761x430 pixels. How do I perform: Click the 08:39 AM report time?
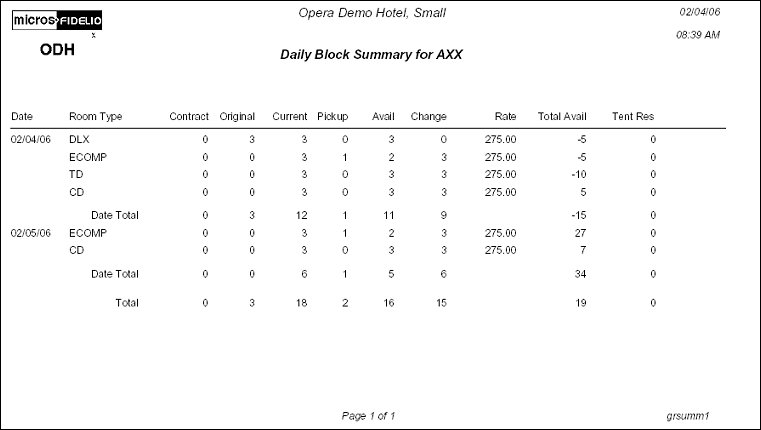(x=698, y=35)
